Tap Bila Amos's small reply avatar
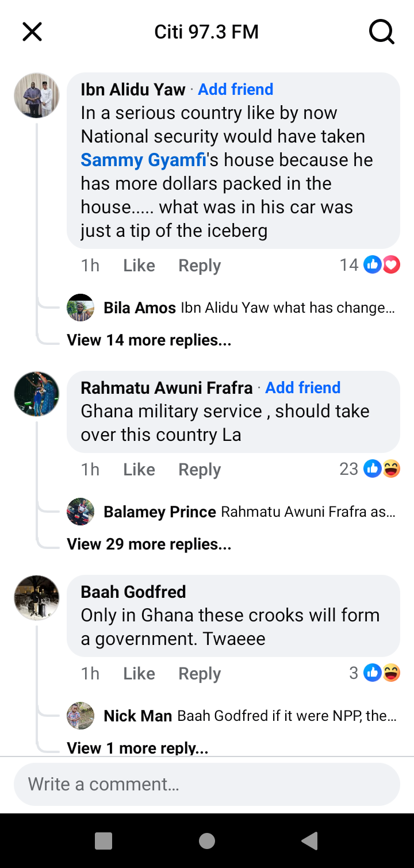This screenshot has height=868, width=414. (80, 308)
